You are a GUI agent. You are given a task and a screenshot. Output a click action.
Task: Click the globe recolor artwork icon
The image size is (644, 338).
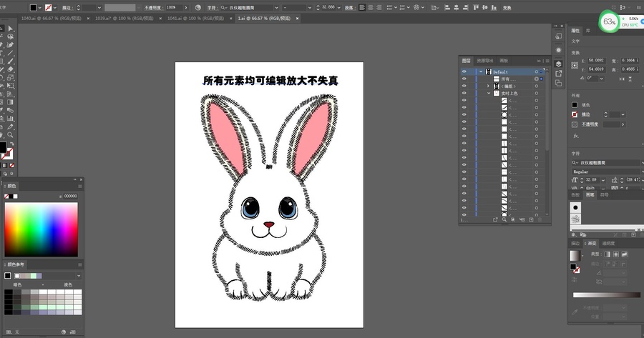coord(198,8)
